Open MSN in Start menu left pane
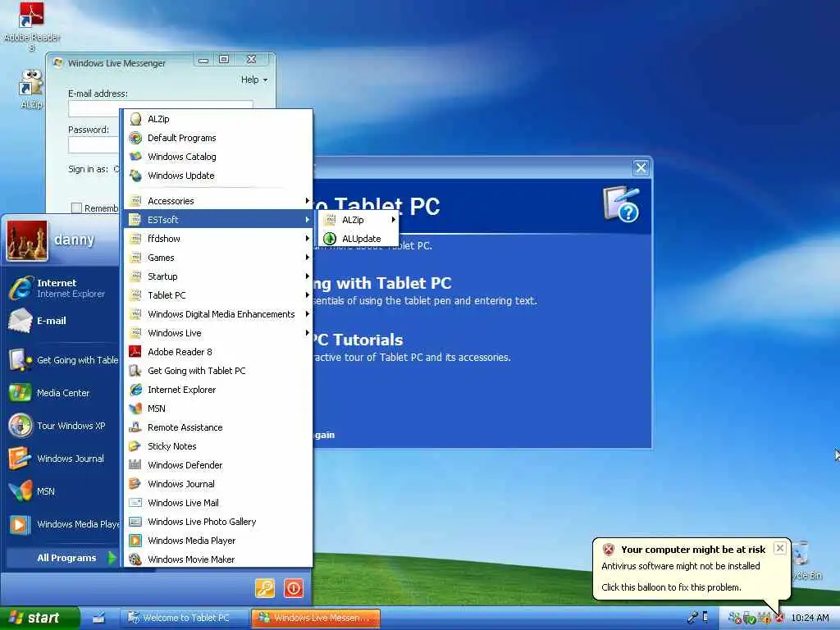 click(x=62, y=491)
